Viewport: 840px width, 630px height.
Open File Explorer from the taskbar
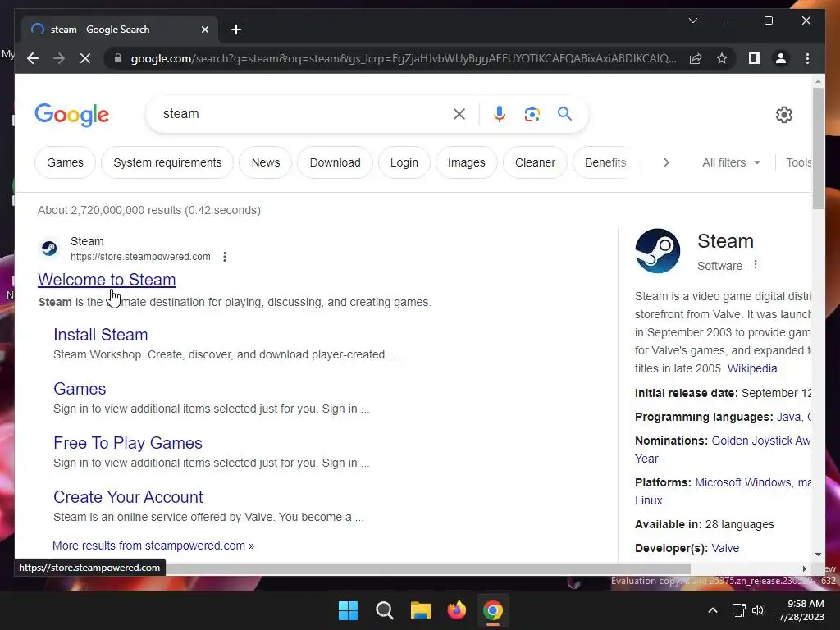coord(421,610)
